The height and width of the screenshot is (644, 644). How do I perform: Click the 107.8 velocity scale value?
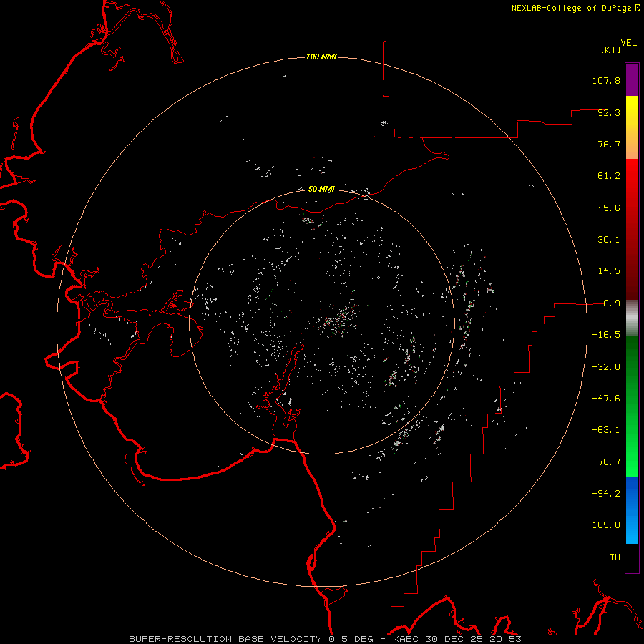tap(606, 80)
